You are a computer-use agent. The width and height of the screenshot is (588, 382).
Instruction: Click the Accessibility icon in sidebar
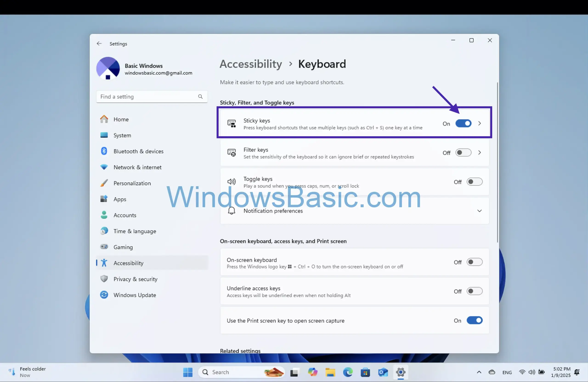coord(104,262)
